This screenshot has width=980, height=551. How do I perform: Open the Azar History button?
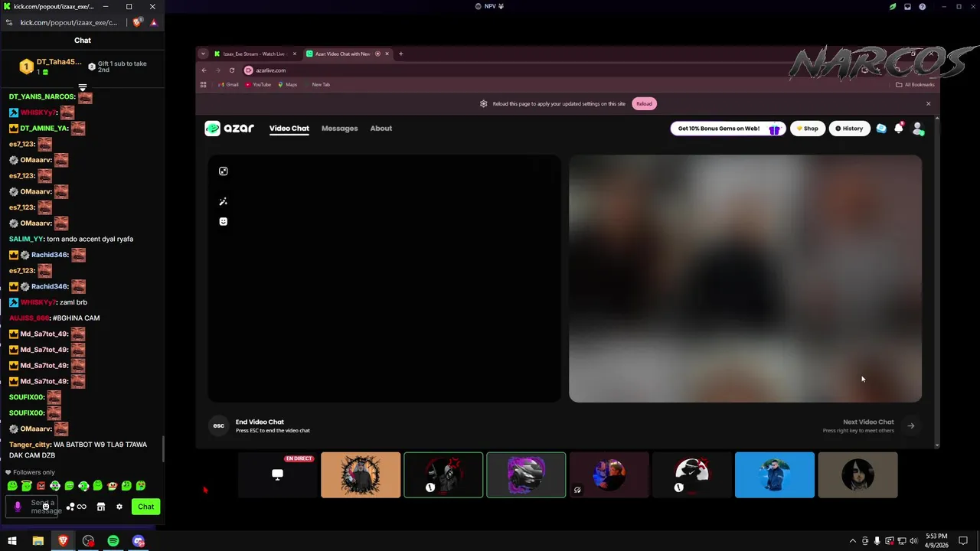click(x=848, y=129)
